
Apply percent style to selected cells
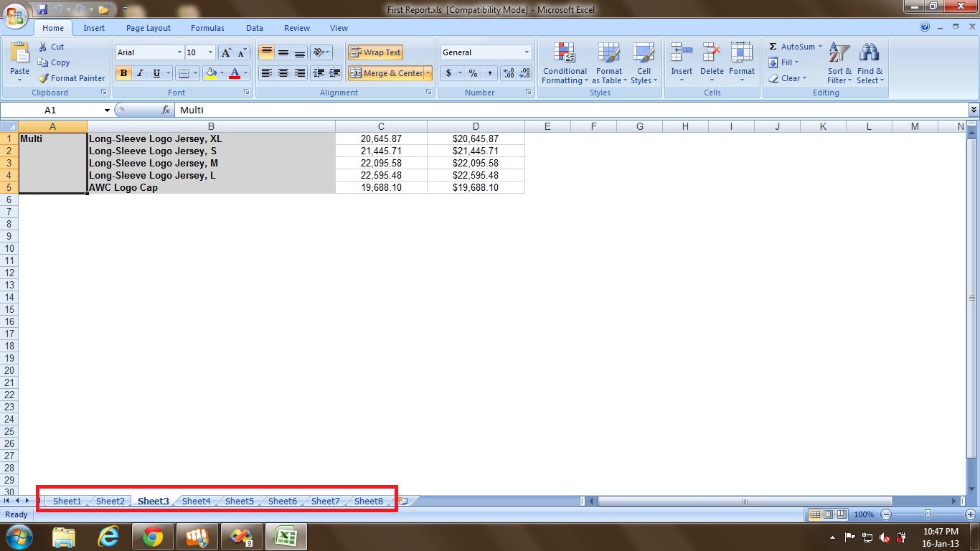[x=473, y=73]
